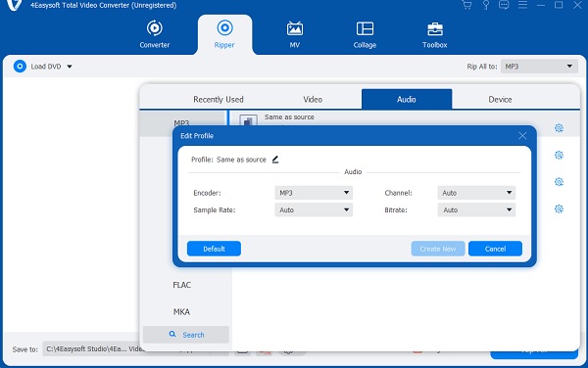Switch to the MV module
Image resolution: width=588 pixels, height=368 pixels.
click(x=295, y=35)
